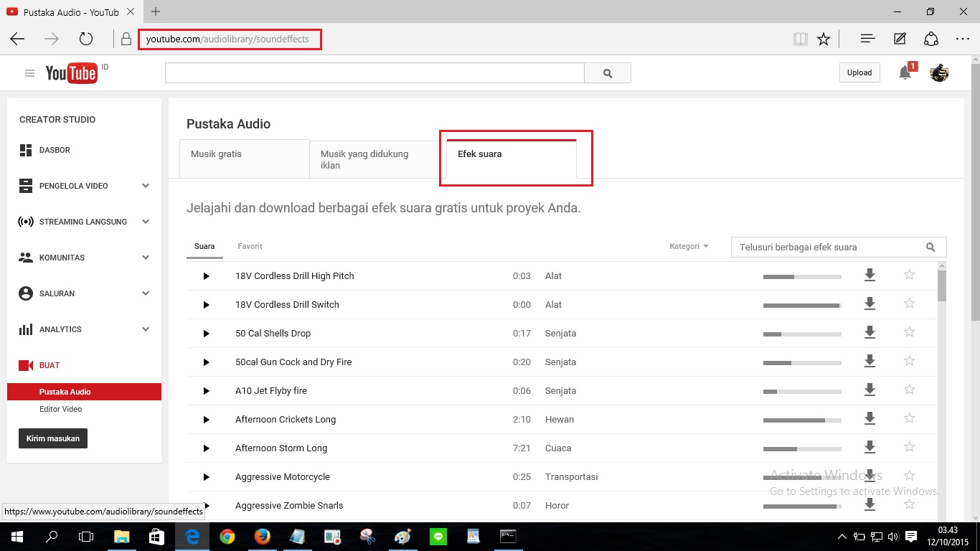The width and height of the screenshot is (980, 551).
Task: Open Firefox from the taskbar
Action: (x=262, y=536)
